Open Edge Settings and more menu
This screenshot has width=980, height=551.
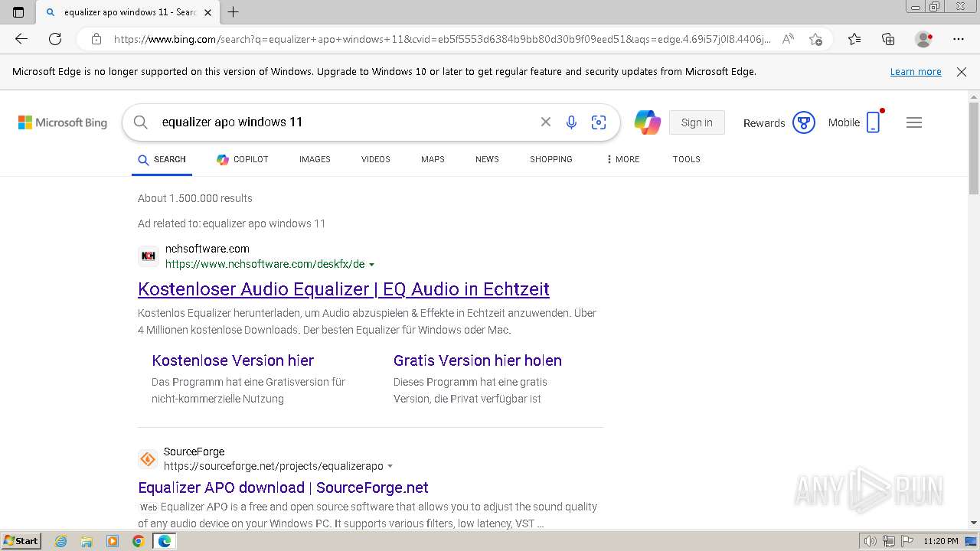coord(959,39)
